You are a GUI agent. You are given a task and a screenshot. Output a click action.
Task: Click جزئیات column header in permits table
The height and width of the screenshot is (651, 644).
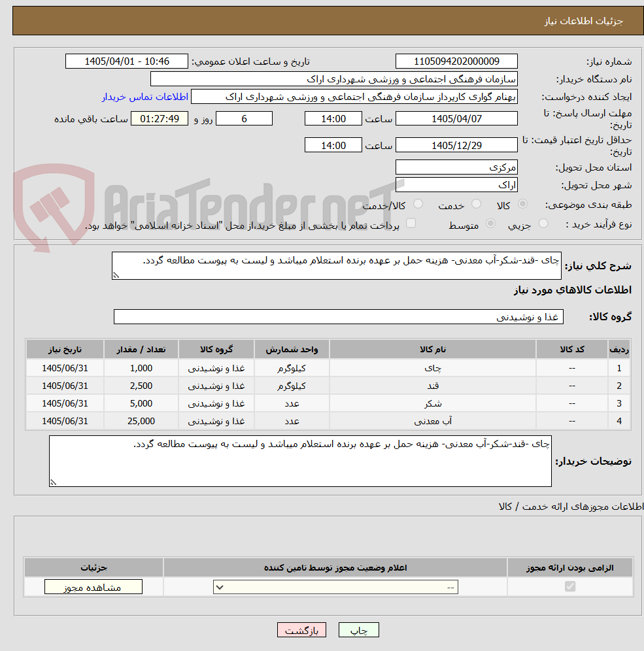click(x=94, y=567)
